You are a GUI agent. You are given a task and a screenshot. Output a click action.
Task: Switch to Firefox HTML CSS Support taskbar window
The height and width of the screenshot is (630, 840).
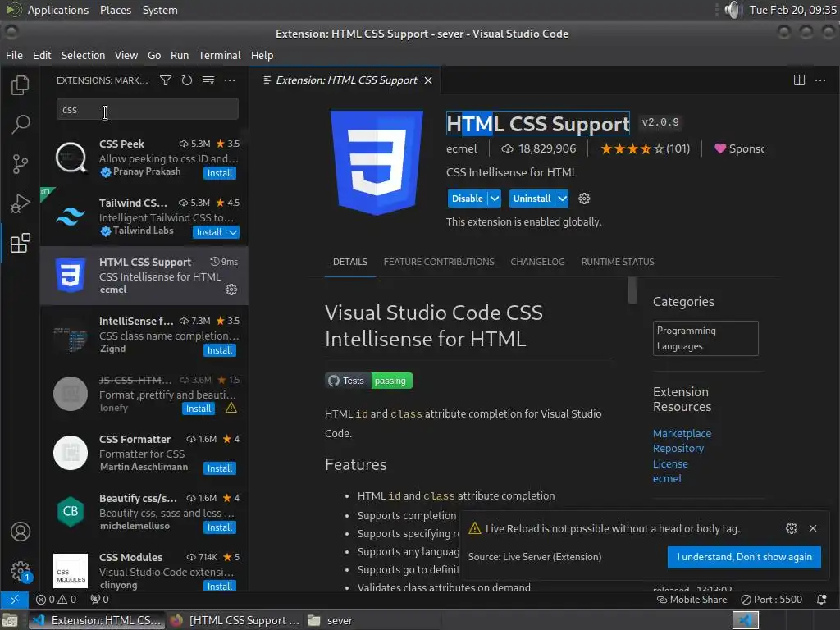tap(235, 620)
